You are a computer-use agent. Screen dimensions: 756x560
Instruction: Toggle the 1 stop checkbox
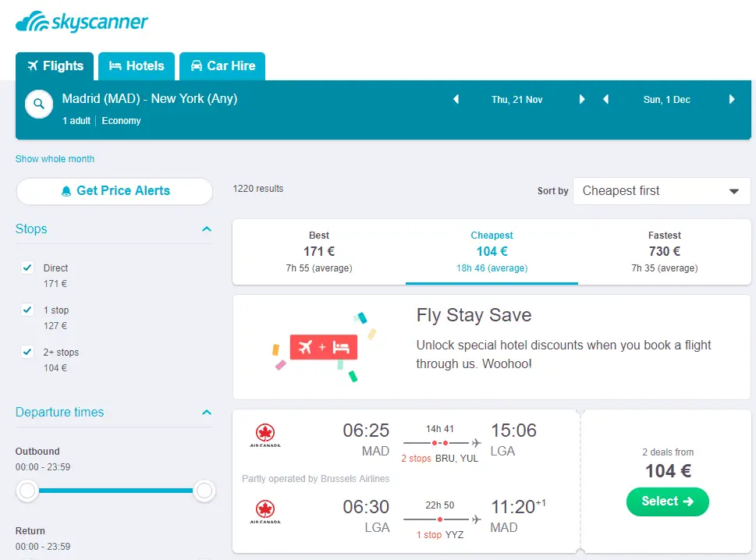click(x=28, y=310)
